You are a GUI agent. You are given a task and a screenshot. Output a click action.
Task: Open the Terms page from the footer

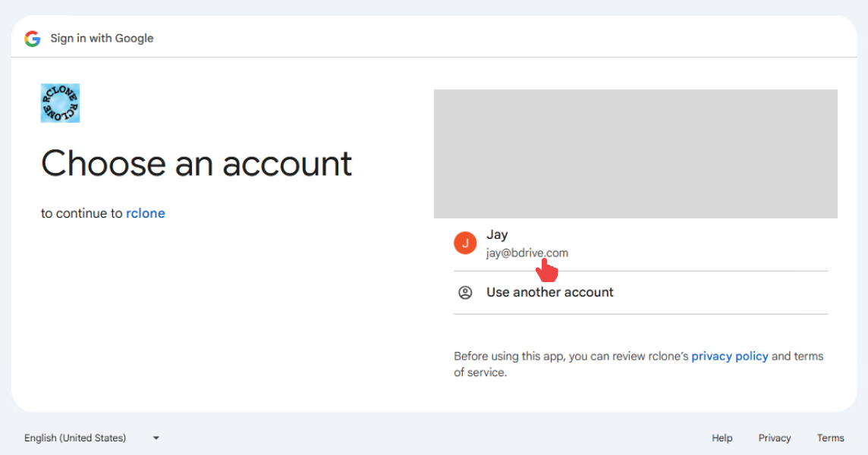coord(830,438)
